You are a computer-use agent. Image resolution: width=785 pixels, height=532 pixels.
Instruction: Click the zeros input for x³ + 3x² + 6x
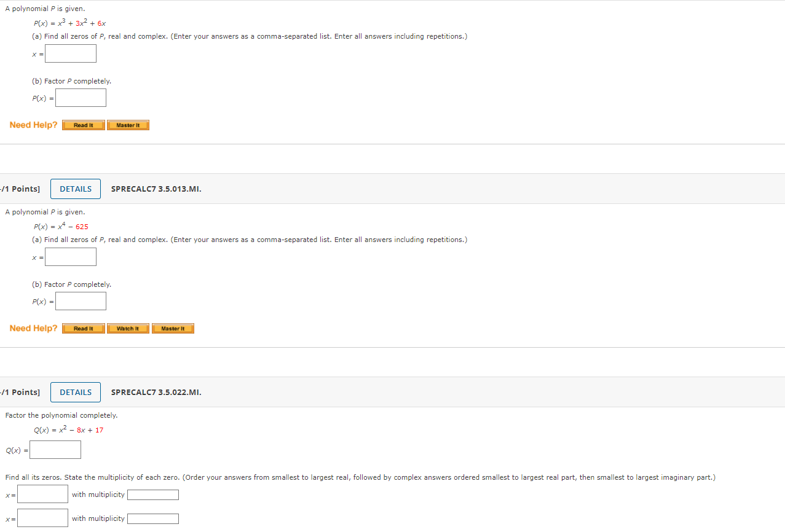[x=71, y=53]
